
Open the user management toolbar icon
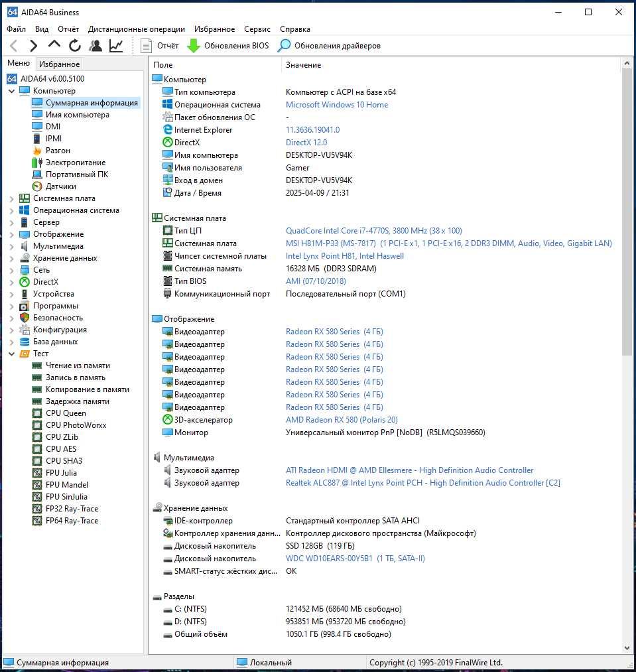click(95, 45)
